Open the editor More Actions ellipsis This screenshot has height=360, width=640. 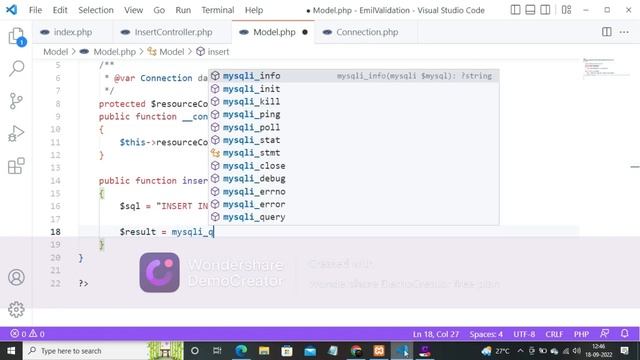click(624, 32)
